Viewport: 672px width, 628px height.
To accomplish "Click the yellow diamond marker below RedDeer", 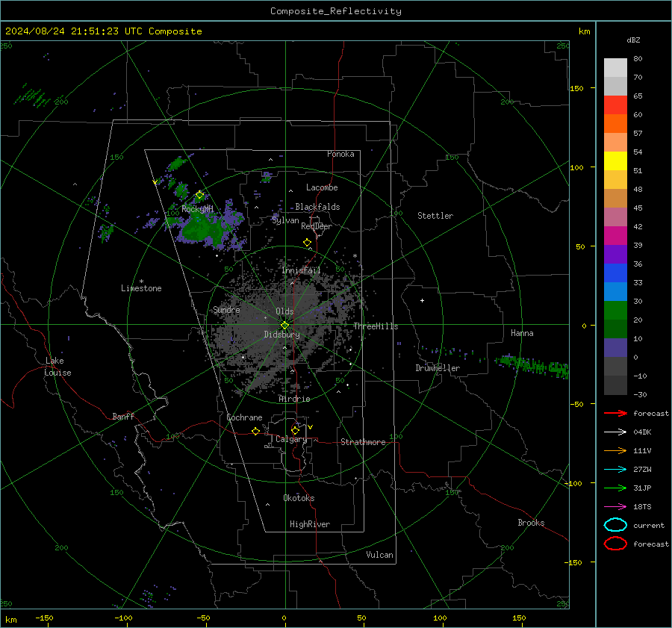I will (x=308, y=243).
